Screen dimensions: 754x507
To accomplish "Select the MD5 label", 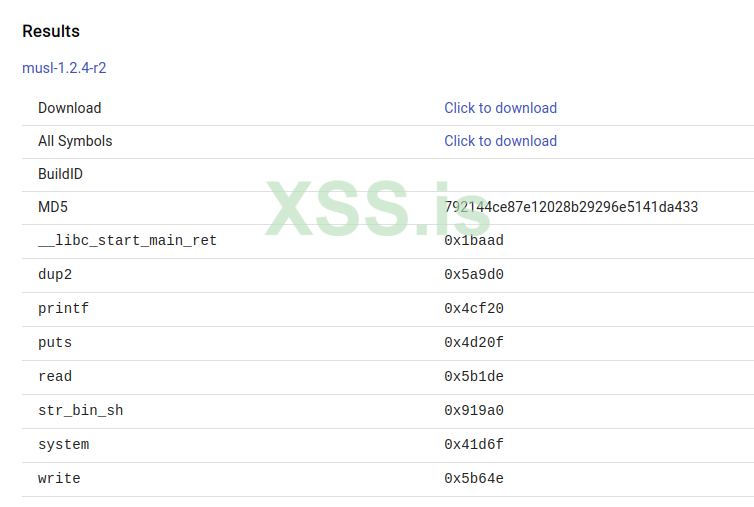I will tap(53, 207).
